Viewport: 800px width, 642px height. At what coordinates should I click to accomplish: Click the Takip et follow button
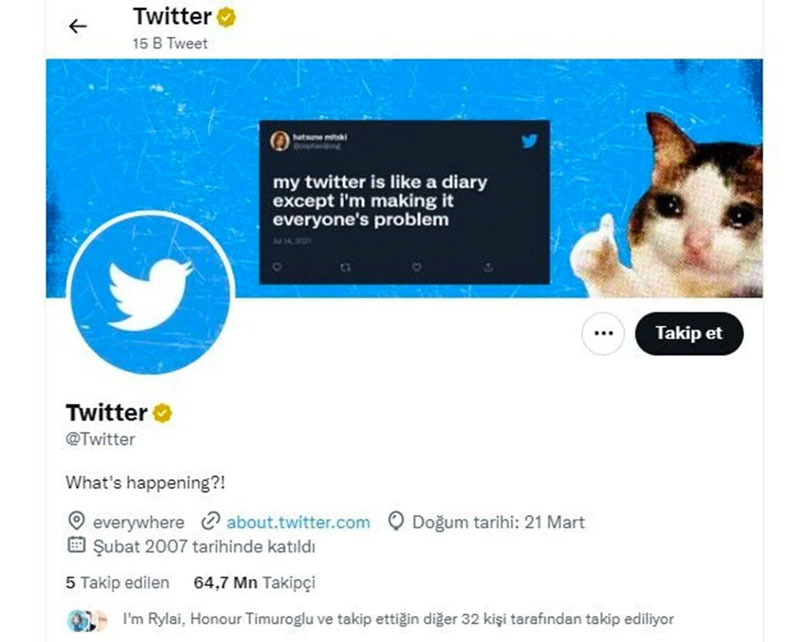point(689,333)
